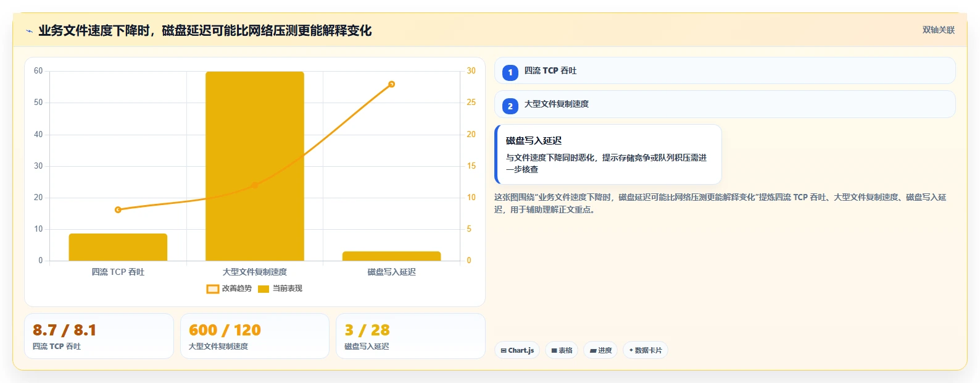Click the number 2 badge icon
980x383 pixels.
(510, 106)
